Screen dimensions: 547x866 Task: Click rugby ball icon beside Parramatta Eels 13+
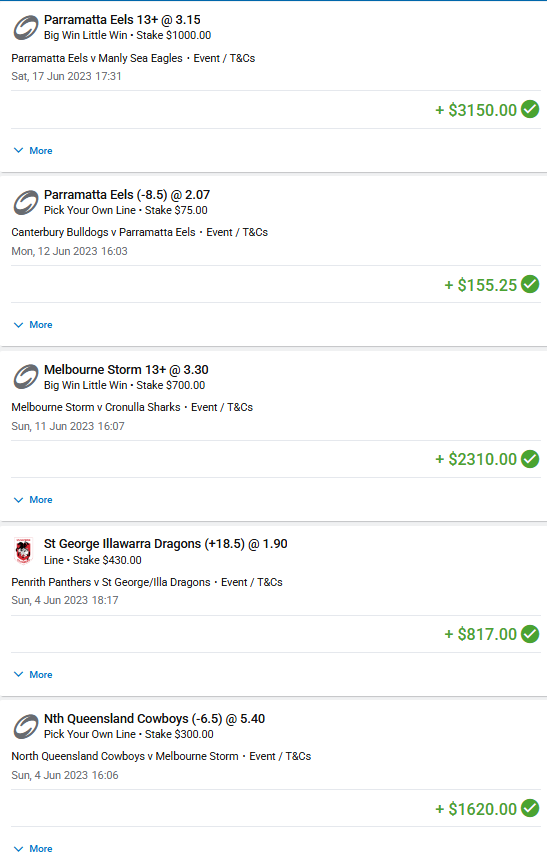(25, 28)
